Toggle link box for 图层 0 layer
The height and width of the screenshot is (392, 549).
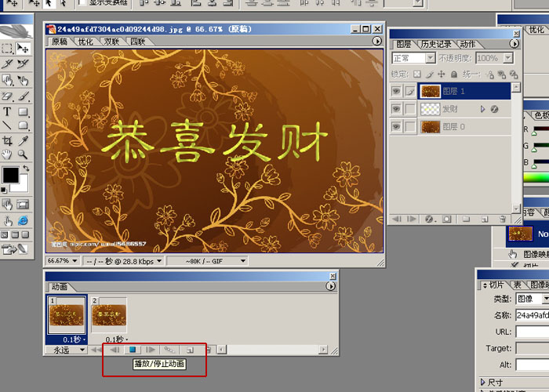point(410,126)
